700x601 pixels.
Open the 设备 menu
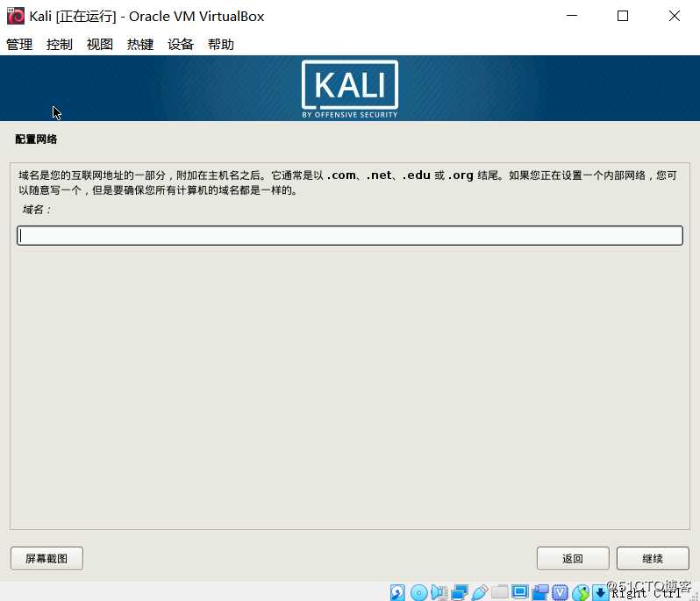coord(181,44)
